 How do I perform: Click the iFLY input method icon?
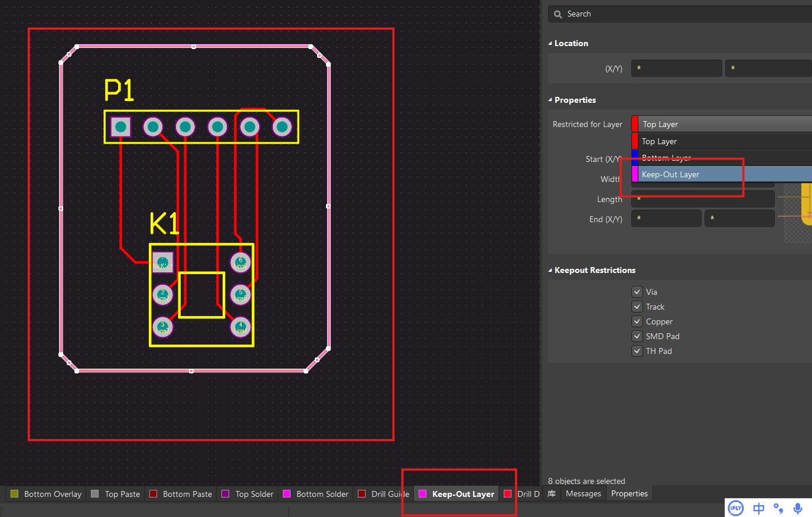(x=735, y=508)
